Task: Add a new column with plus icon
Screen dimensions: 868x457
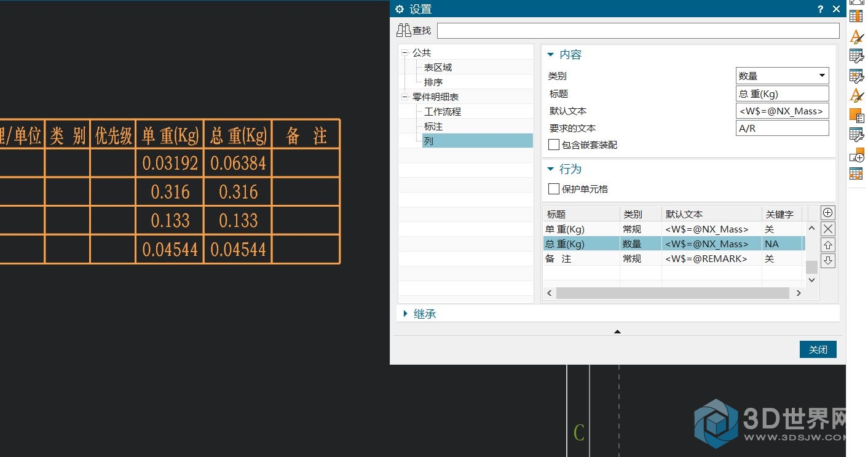Action: click(828, 213)
